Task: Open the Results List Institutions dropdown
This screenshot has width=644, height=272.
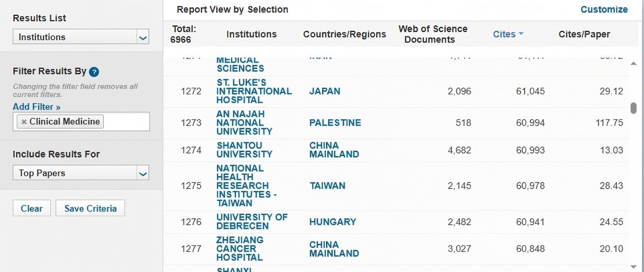Action: coord(142,37)
